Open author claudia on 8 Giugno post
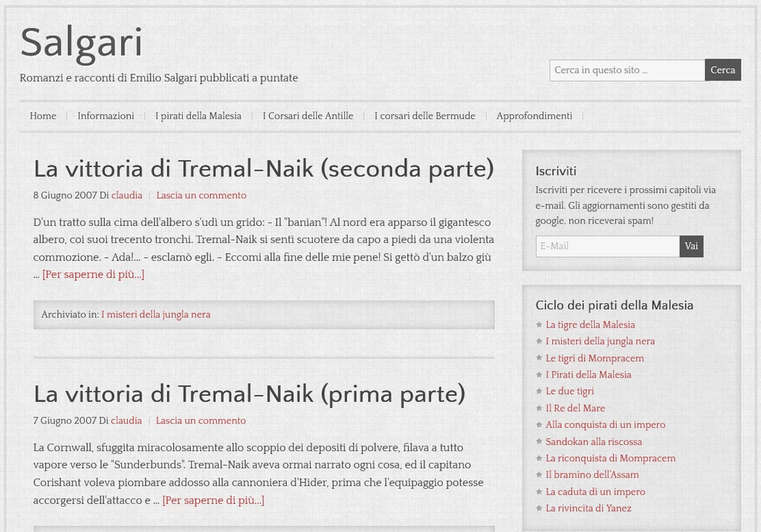The width and height of the screenshot is (761, 532). point(126,195)
